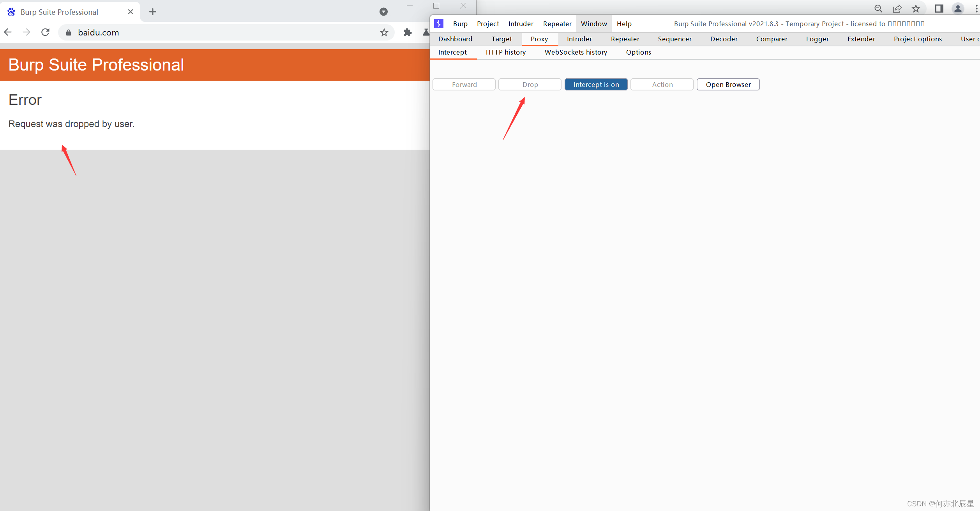The image size is (980, 511).
Task: Switch to the Repeater tool tab
Action: click(625, 39)
